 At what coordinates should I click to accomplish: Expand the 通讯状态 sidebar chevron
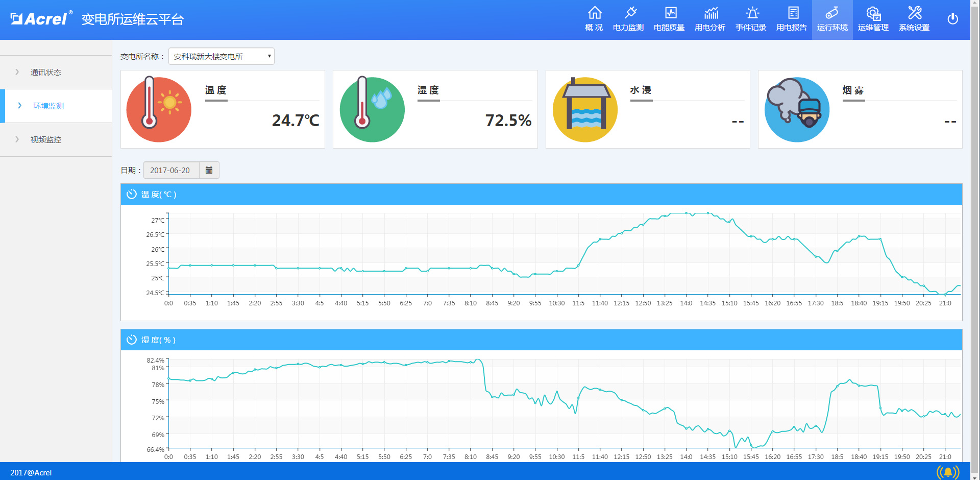coord(17,72)
